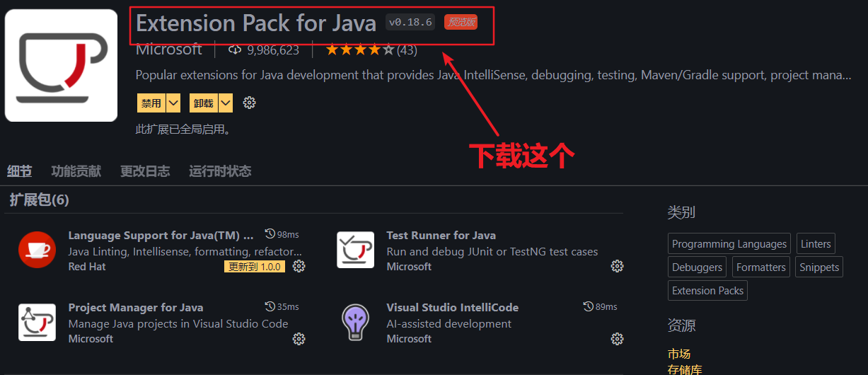868x375 pixels.
Task: Select the Snippets category tag
Action: 819,267
